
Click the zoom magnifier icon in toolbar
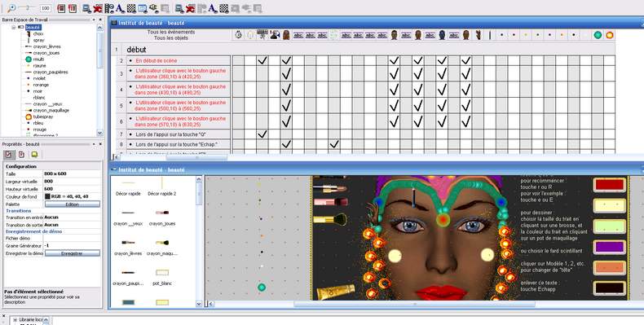click(11, 8)
